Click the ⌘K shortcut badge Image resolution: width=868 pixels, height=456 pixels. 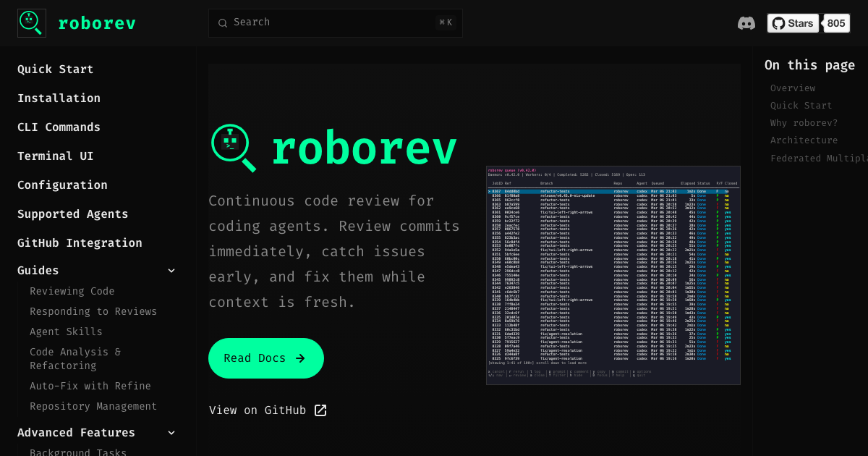click(x=446, y=23)
